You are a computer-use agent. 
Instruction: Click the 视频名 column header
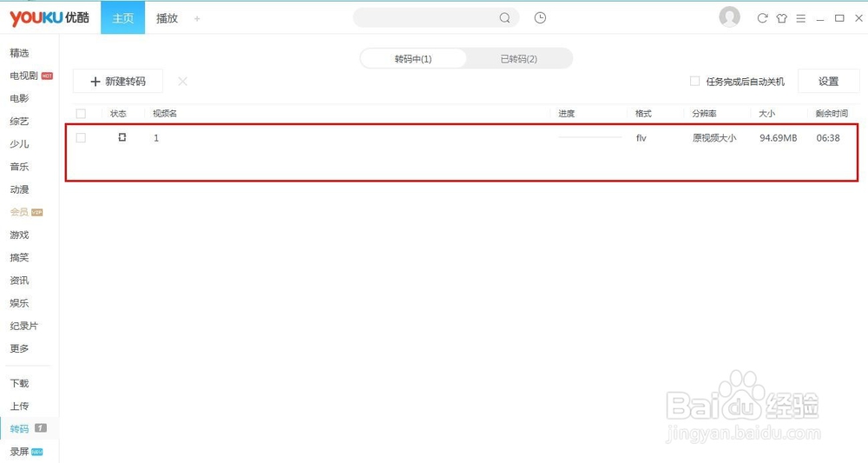[x=165, y=114]
